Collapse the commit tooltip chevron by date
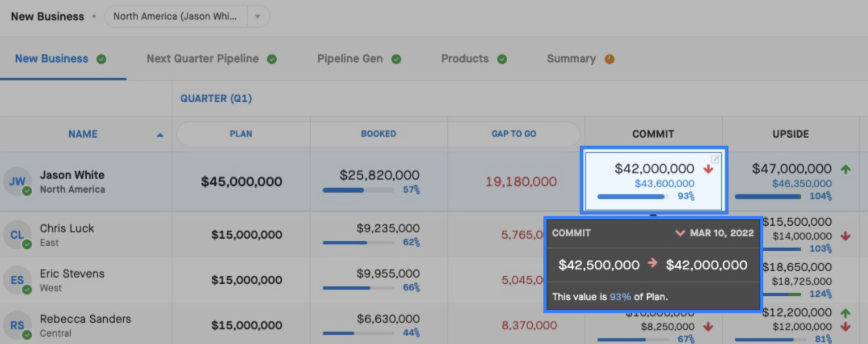The image size is (868, 344). click(680, 233)
